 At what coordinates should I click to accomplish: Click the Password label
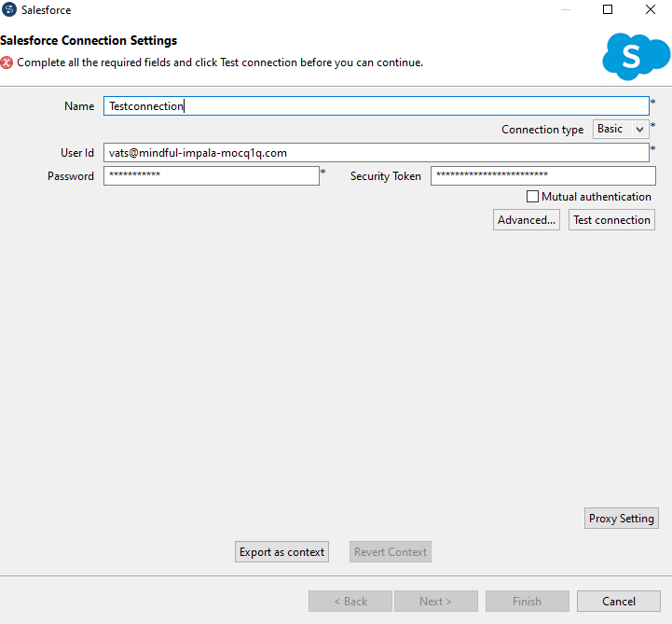pos(71,176)
